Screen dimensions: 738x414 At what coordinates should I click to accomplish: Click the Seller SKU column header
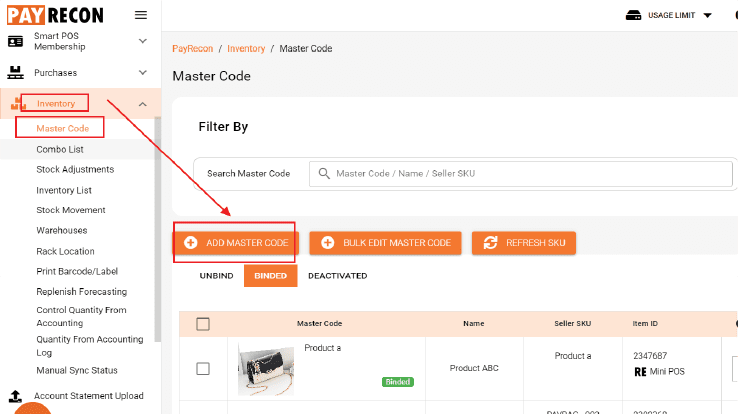coord(573,324)
